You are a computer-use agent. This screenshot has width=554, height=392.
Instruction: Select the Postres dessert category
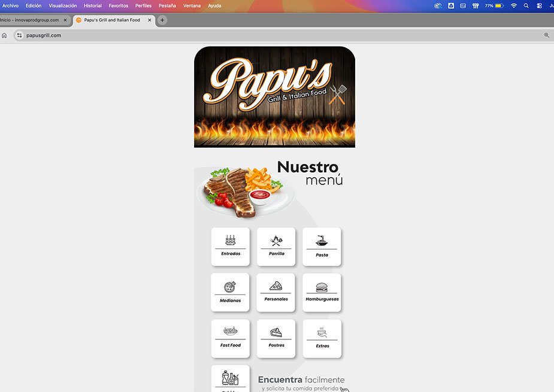(276, 338)
